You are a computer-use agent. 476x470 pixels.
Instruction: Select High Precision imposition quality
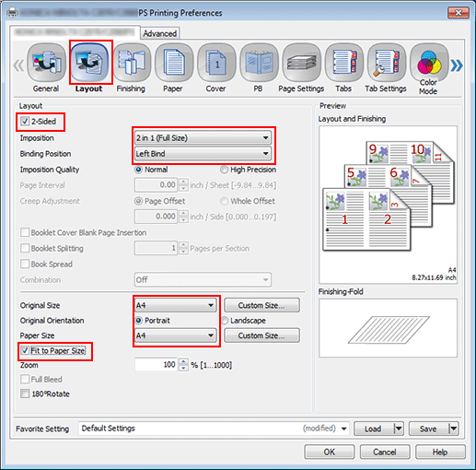pos(225,170)
